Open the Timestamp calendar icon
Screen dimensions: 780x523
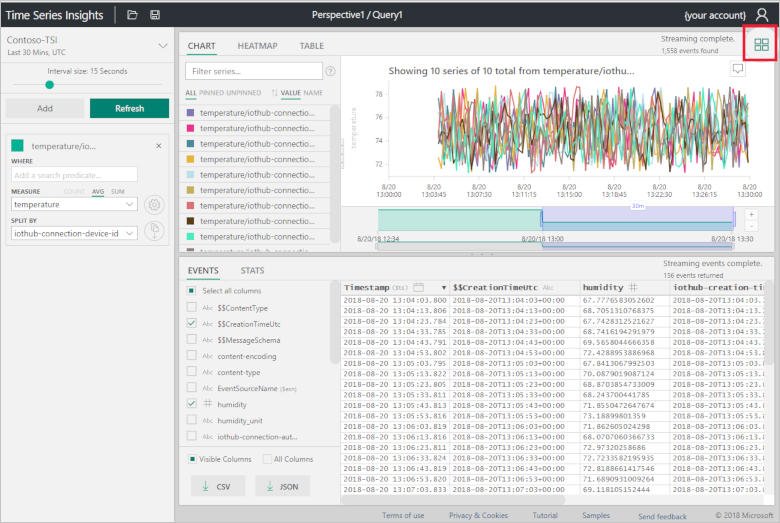pyautogui.click(x=419, y=288)
